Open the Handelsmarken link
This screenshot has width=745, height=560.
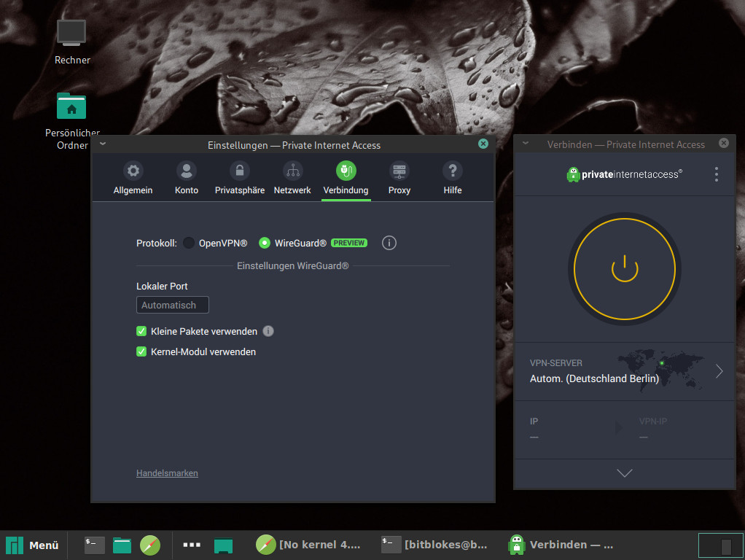pos(167,473)
